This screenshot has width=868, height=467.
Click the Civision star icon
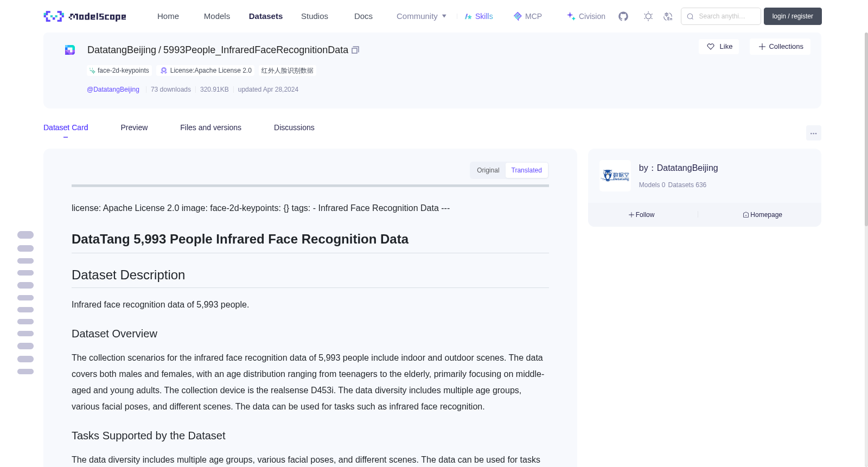[571, 16]
